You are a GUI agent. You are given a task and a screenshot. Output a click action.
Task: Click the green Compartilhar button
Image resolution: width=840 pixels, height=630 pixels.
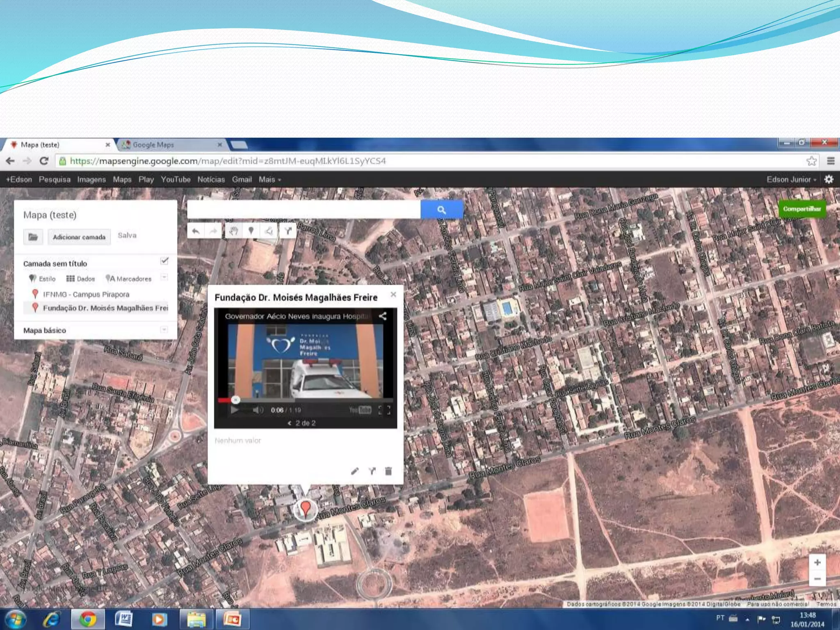801,209
